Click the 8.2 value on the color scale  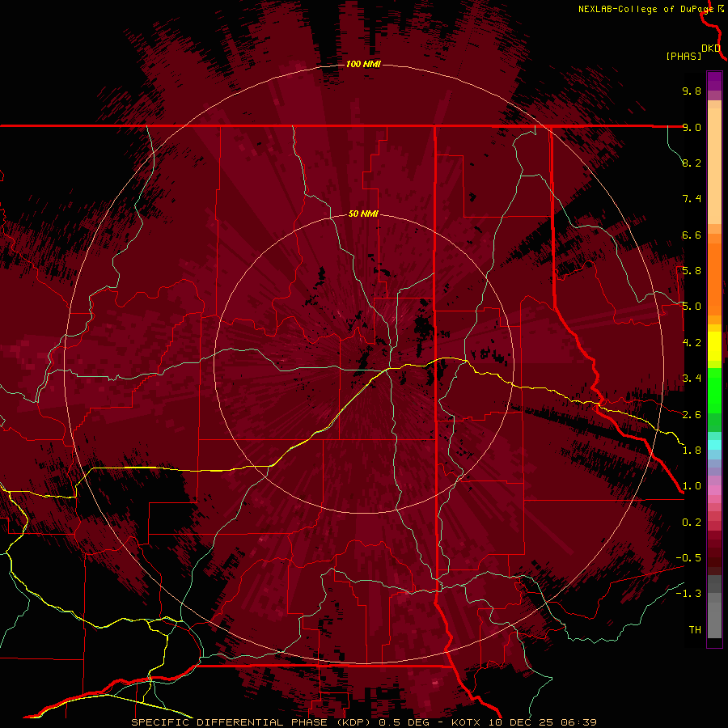(x=692, y=163)
